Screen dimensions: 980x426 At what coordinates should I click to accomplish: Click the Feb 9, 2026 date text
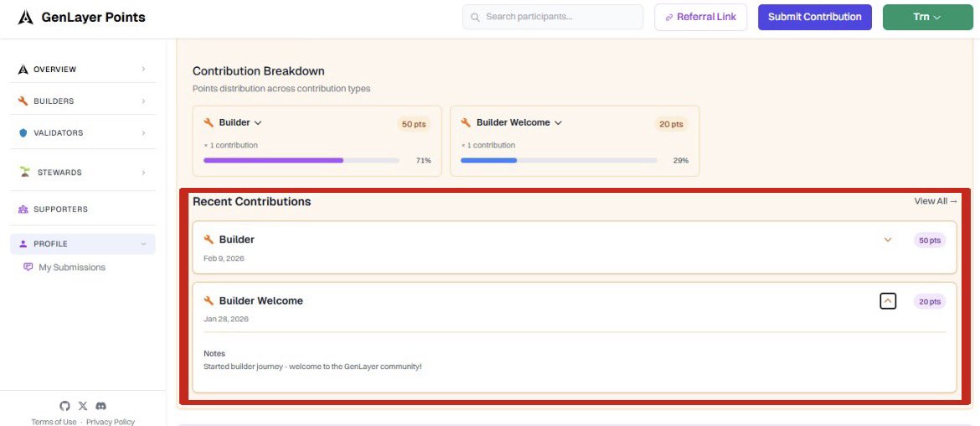point(224,257)
